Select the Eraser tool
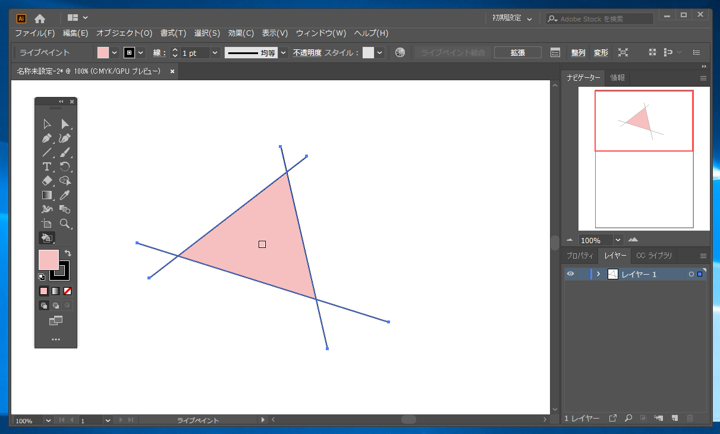The image size is (720, 434). point(47,181)
